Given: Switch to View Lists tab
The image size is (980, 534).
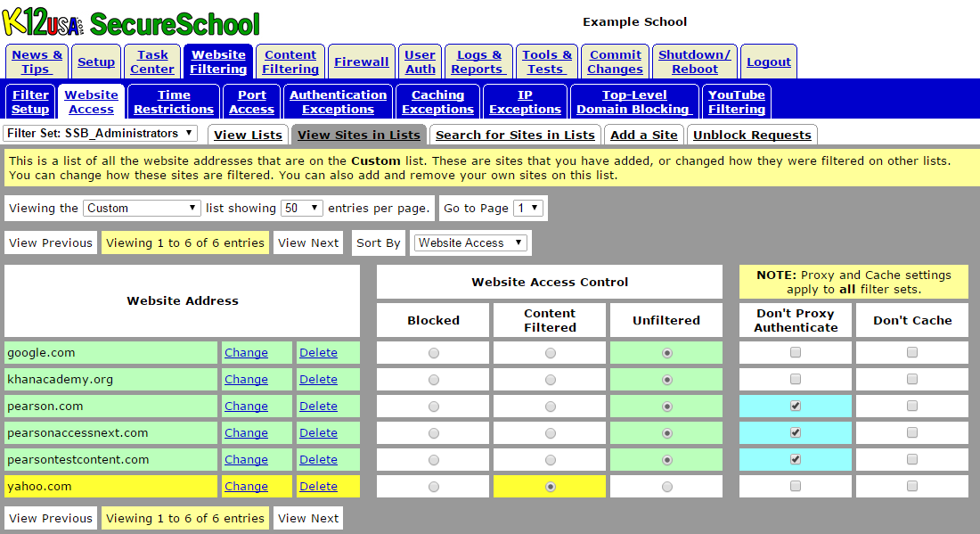Looking at the screenshot, I should point(249,136).
